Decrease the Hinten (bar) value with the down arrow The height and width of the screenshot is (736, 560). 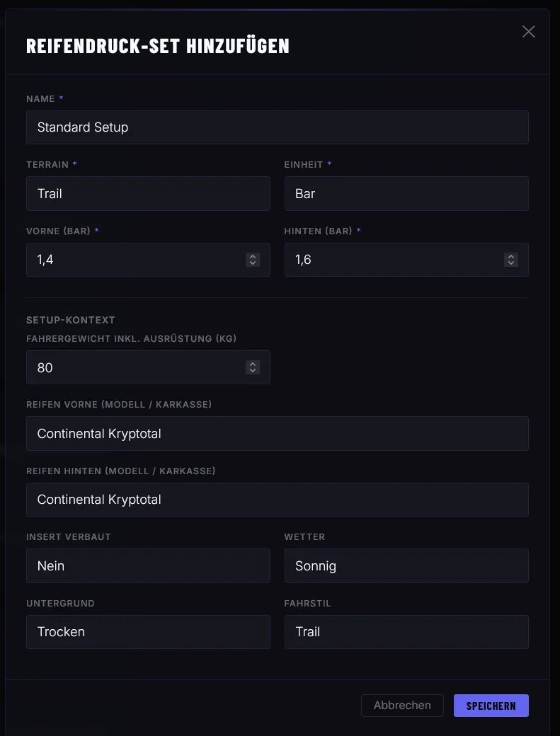511,263
